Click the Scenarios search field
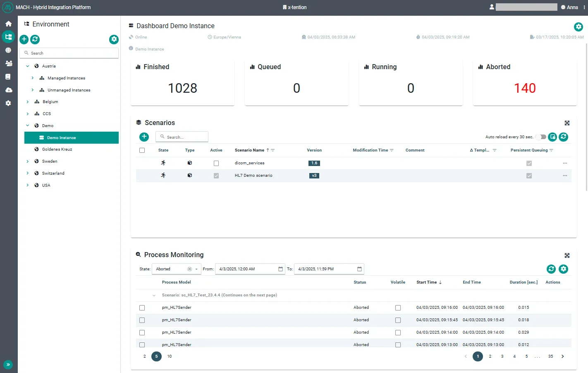This screenshot has width=588, height=373. tap(182, 137)
